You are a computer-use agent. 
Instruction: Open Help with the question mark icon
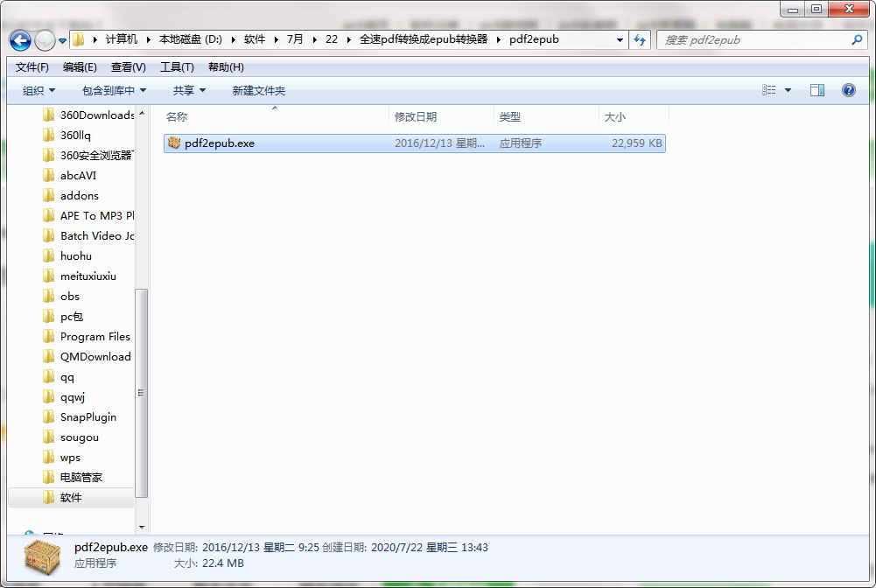point(848,90)
